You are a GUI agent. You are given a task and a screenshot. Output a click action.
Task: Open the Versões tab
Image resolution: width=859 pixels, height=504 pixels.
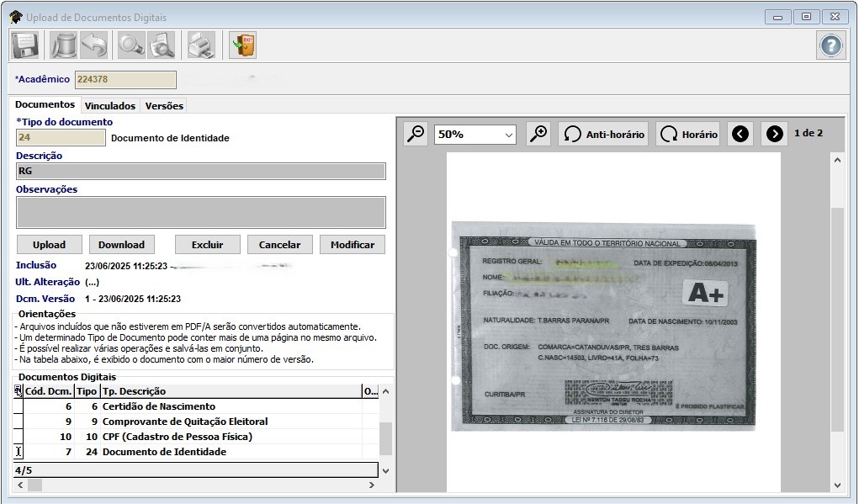164,106
